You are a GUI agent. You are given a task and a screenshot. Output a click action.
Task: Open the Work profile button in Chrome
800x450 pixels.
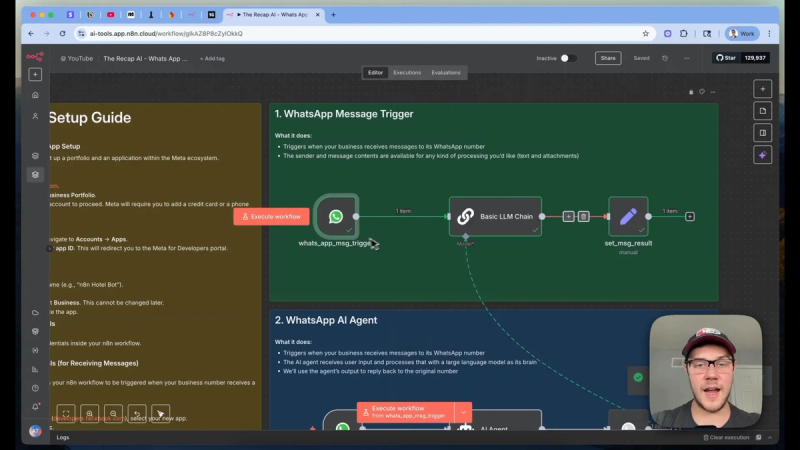click(742, 34)
